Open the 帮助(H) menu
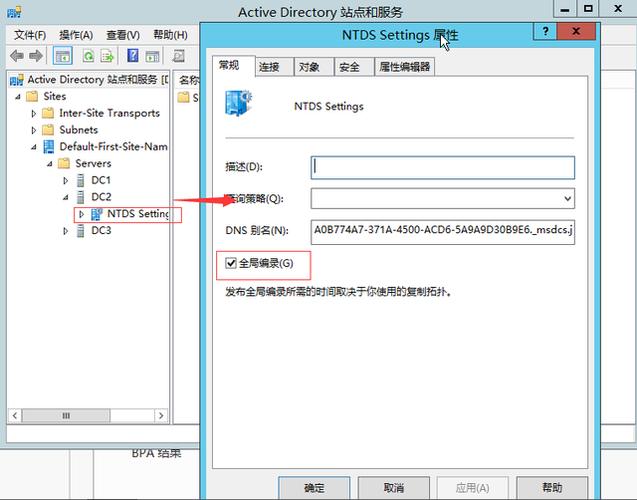The image size is (637, 500). pyautogui.click(x=170, y=35)
